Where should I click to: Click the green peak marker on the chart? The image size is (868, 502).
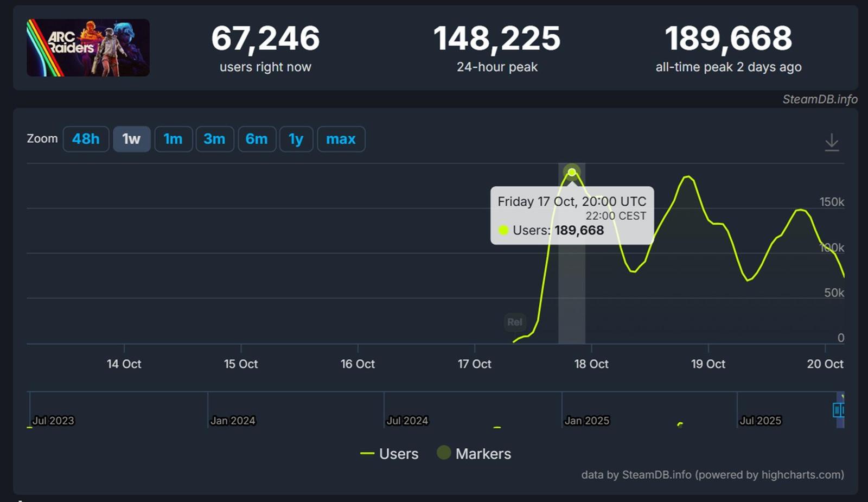tap(572, 171)
